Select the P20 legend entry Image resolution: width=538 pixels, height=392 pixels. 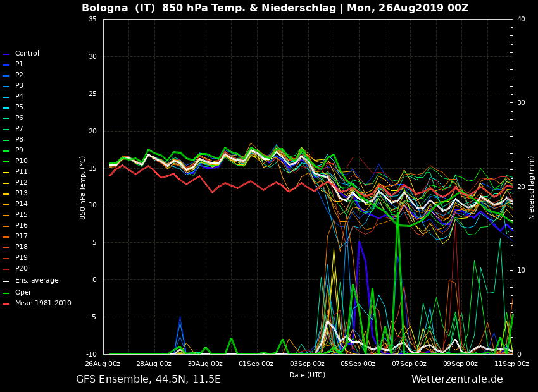pyautogui.click(x=21, y=269)
